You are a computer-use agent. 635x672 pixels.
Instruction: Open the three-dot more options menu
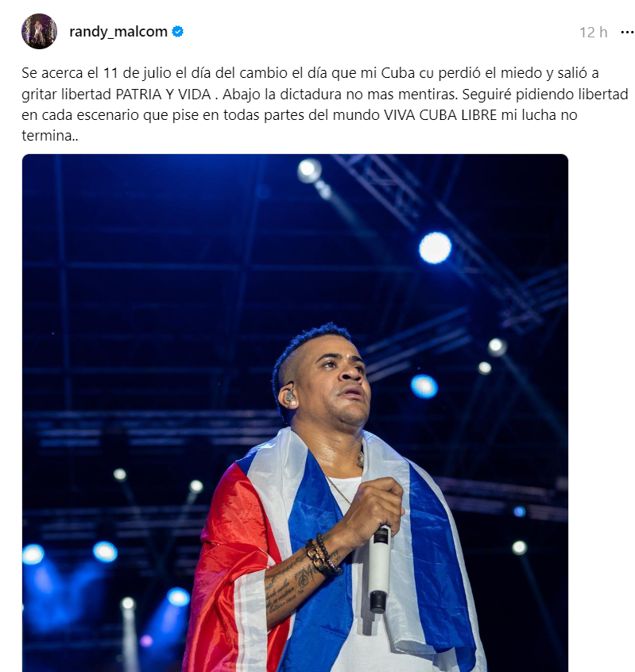[627, 32]
